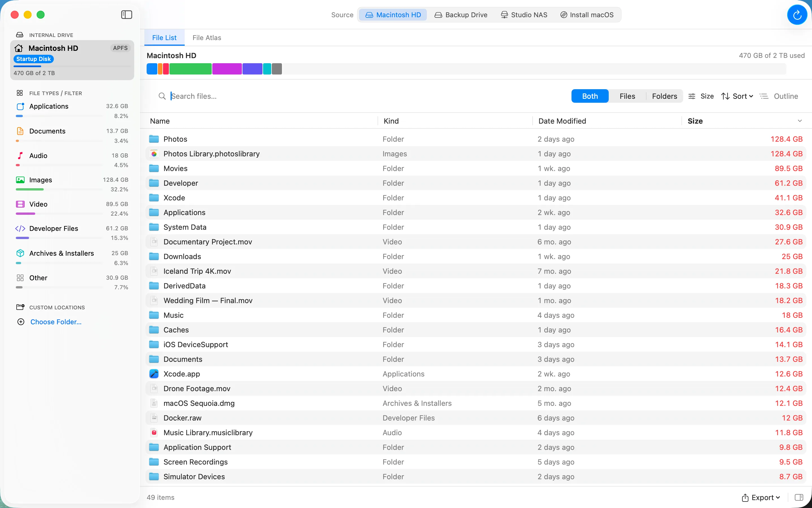812x508 pixels.
Task: Click the Size filter button label
Action: click(707, 97)
